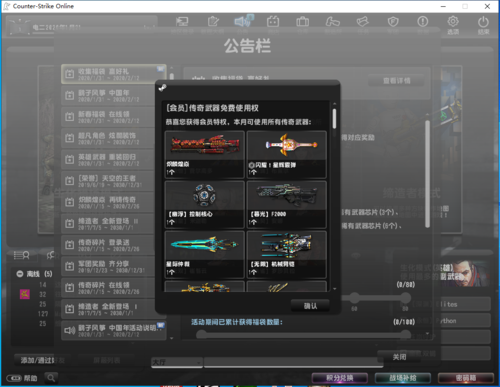
Task: Open the notepad and pencil toolbar icon
Action: coord(213,22)
